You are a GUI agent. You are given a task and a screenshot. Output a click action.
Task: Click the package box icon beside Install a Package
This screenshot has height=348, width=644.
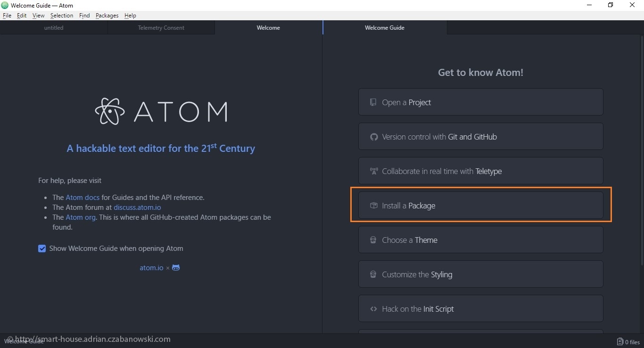374,206
